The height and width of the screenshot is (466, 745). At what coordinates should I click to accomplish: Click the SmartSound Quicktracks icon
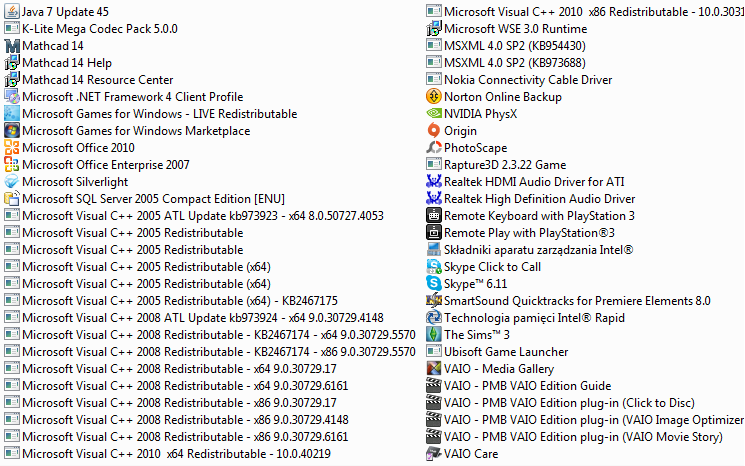(433, 301)
